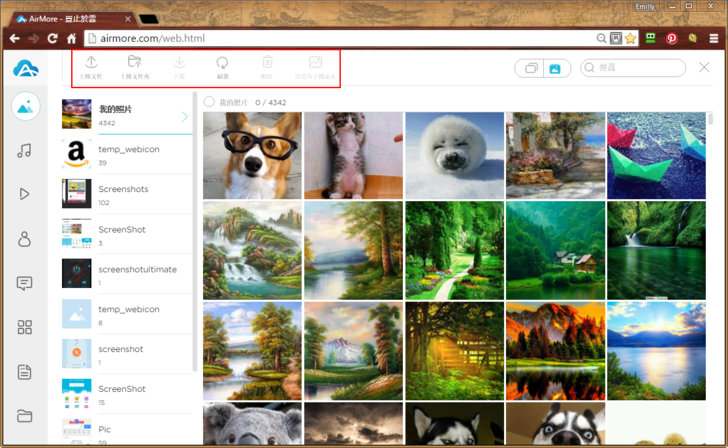Toggle the select-all photos radio circle
Viewport: 728px width, 448px height.
[x=209, y=102]
